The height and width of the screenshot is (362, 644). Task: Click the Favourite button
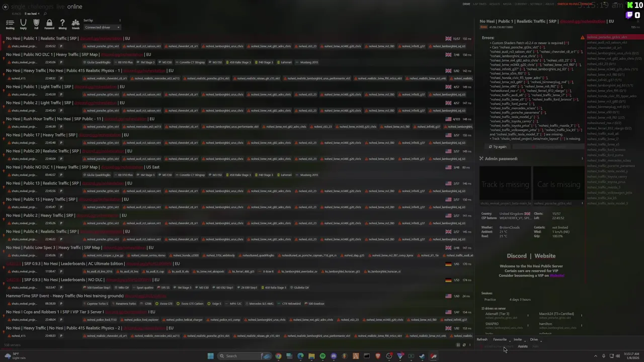tap(500, 340)
